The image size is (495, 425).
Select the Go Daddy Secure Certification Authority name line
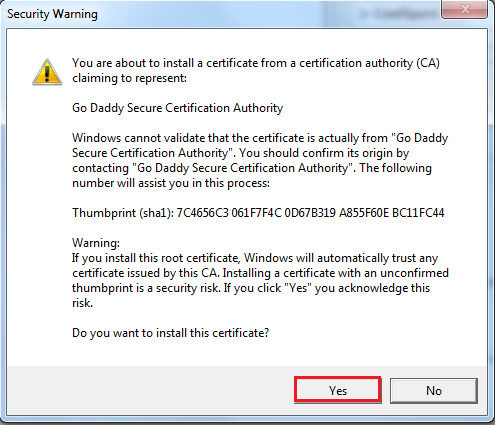click(x=177, y=108)
